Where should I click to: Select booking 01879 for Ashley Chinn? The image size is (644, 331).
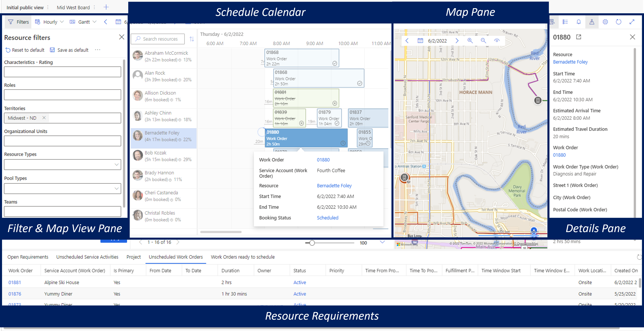(x=329, y=118)
